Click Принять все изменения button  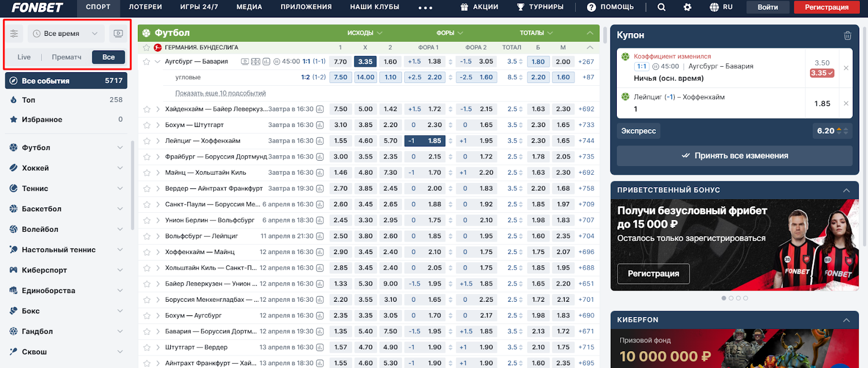tap(735, 156)
